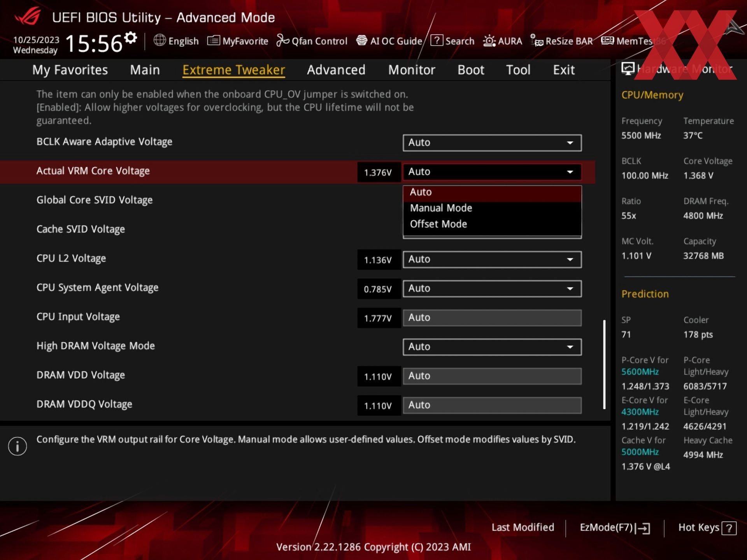Viewport: 747px width, 560px height.
Task: Open AURA lighting icon
Action: (x=489, y=41)
